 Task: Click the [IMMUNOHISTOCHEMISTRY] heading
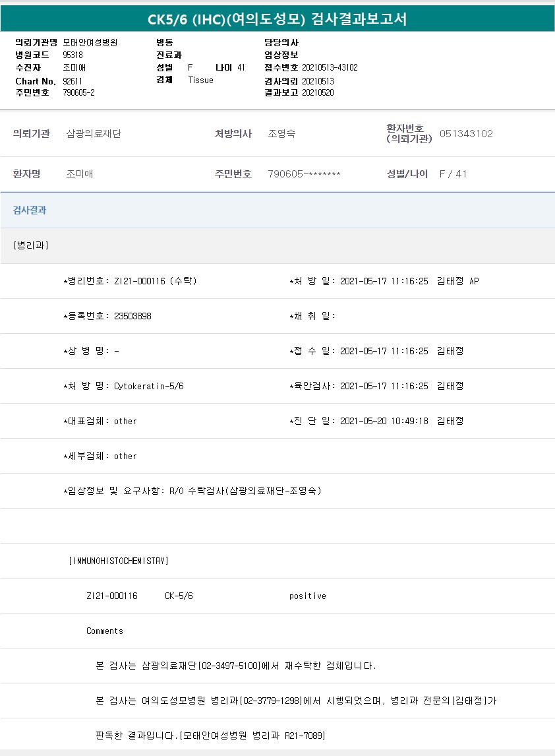pyautogui.click(x=119, y=561)
